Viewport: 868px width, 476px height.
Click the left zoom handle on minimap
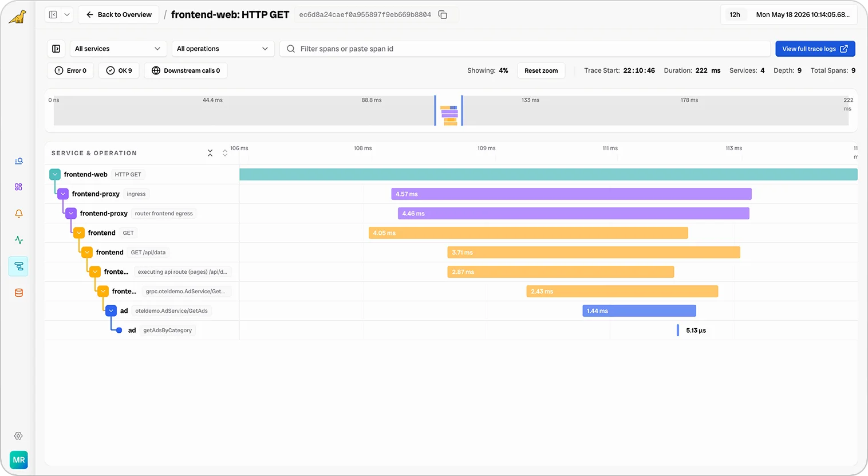tap(435, 111)
